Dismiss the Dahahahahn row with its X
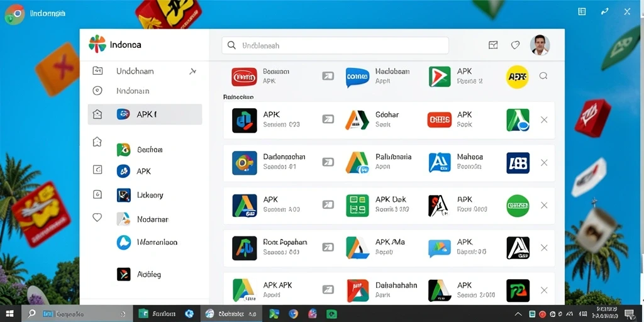 point(544,291)
